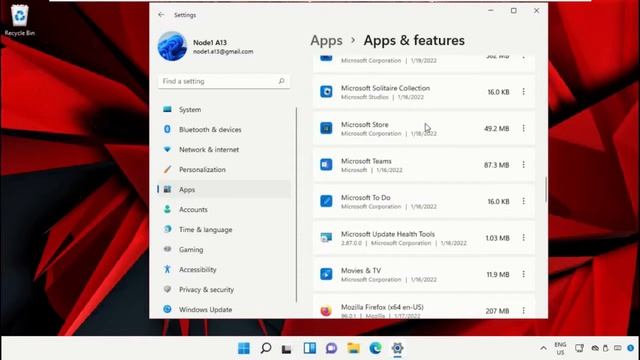Screen dimensions: 640x360
Task: Select the Apps category in sidebar
Action: (x=224, y=189)
